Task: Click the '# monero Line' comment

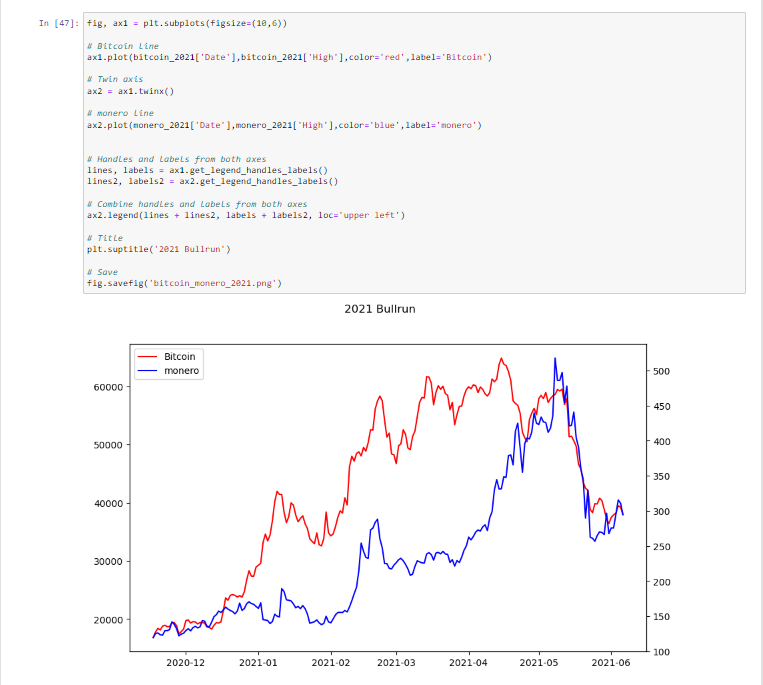Action: click(x=120, y=113)
